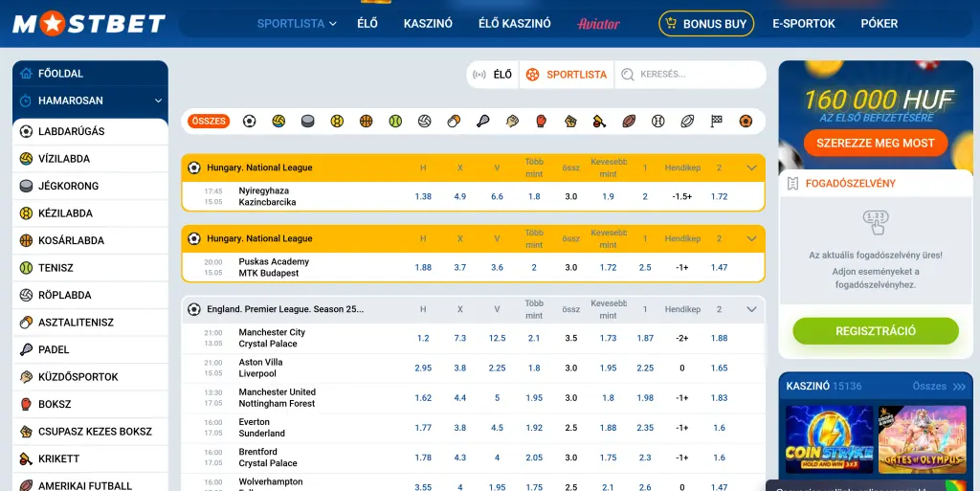
Task: Select Everton vs Sunderland away odds 4.5
Action: [x=497, y=428]
